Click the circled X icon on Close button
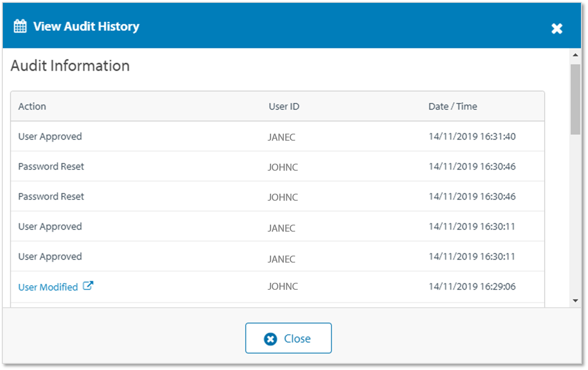 (270, 339)
